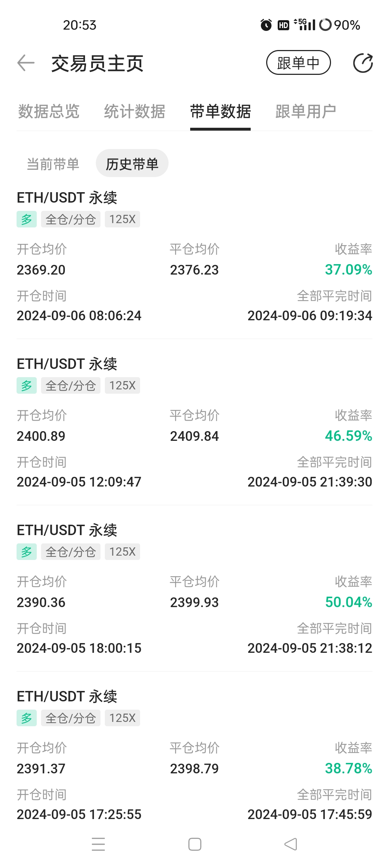This screenshot has height=868, width=389.
Task: Tap the share icon at top right
Action: (363, 63)
